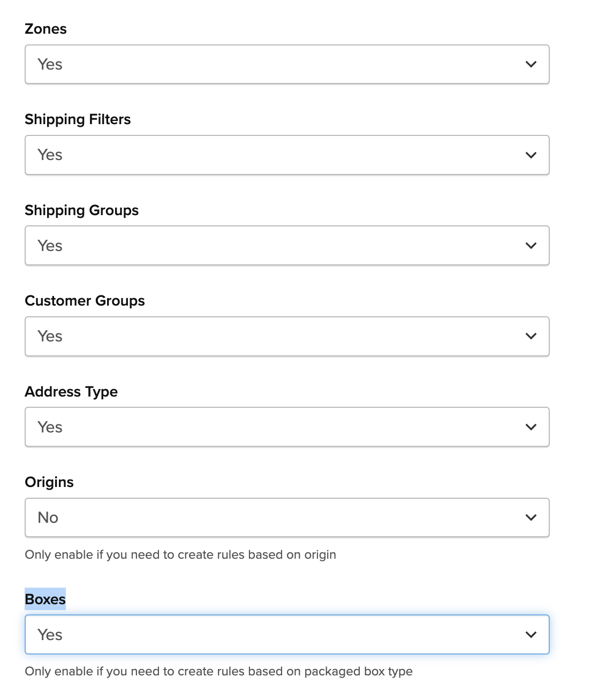The width and height of the screenshot is (606, 700).
Task: Click the Shipping Filters chevron arrow
Action: (531, 155)
